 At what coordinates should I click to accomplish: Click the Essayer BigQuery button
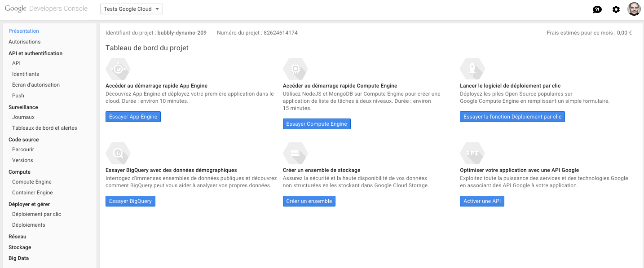coord(130,201)
